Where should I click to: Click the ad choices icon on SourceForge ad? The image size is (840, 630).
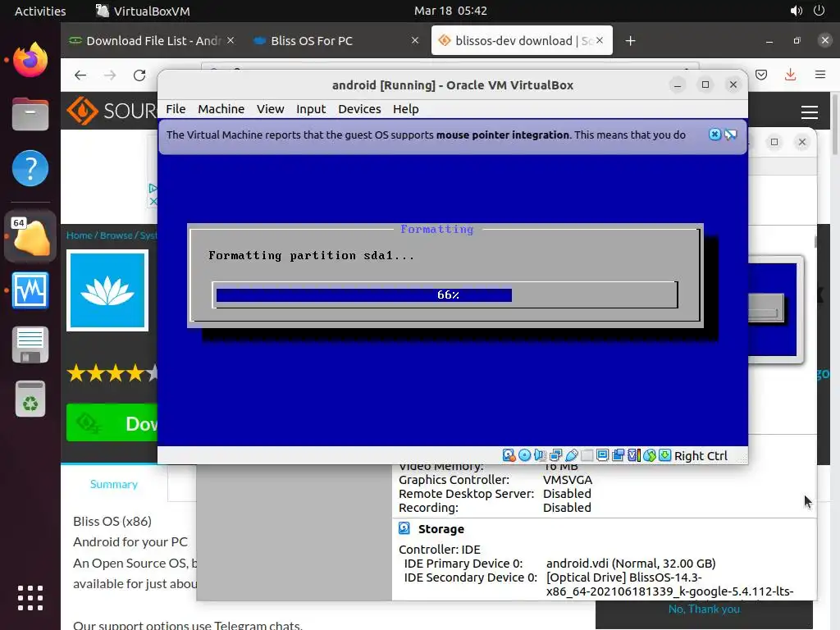tap(153, 188)
